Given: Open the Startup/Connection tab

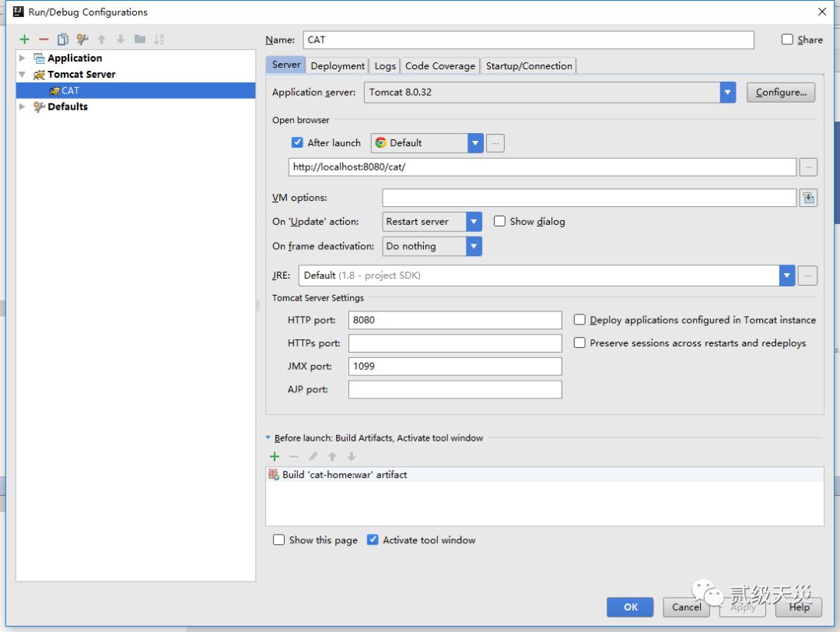Looking at the screenshot, I should (x=529, y=66).
